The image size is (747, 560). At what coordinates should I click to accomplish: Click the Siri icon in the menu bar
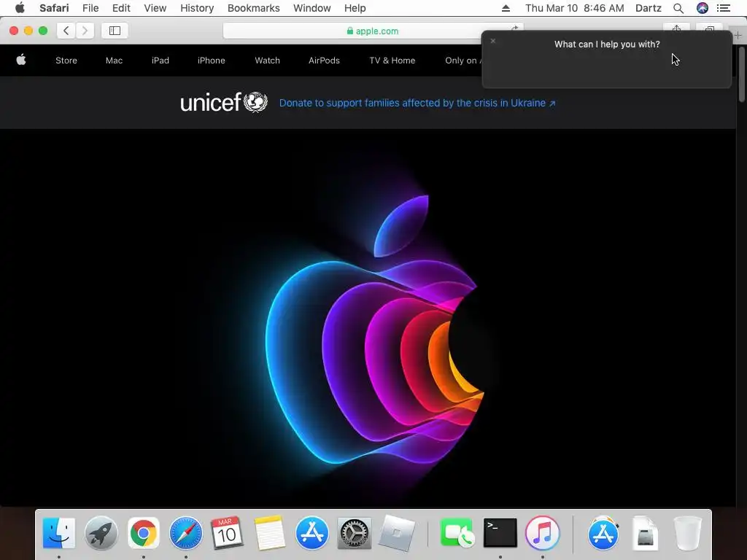pos(703,8)
